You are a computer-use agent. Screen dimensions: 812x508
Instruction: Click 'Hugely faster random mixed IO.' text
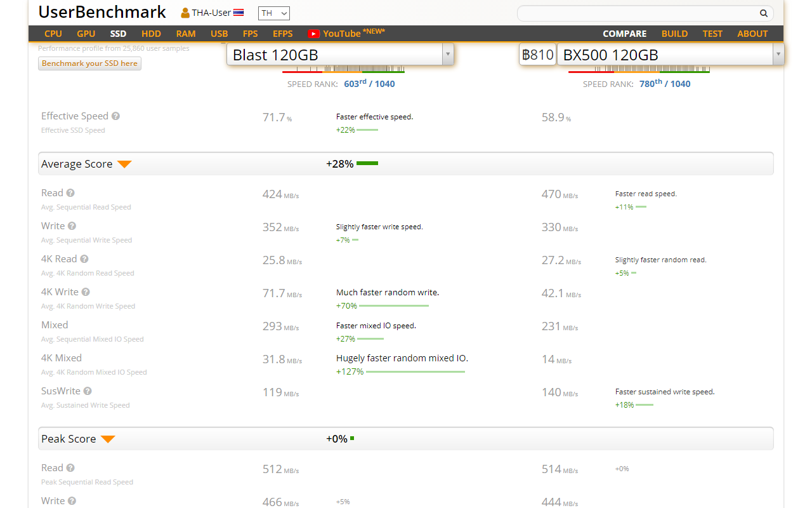[402, 358]
